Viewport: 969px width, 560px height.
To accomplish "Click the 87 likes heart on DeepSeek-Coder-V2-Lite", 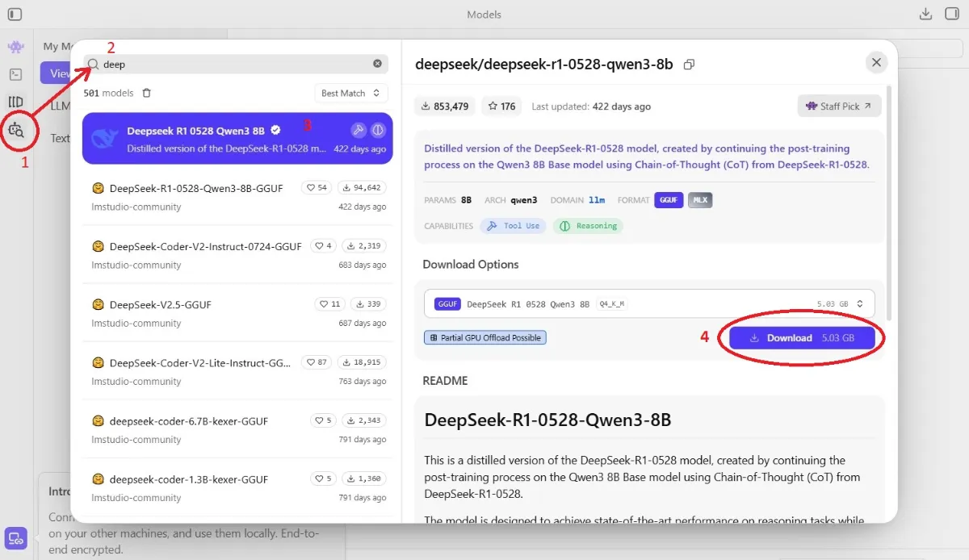I will click(x=316, y=362).
